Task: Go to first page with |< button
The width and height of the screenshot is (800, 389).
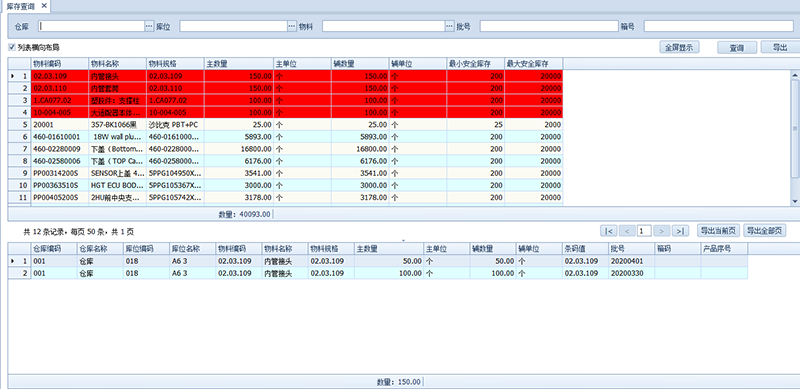Action: click(609, 231)
